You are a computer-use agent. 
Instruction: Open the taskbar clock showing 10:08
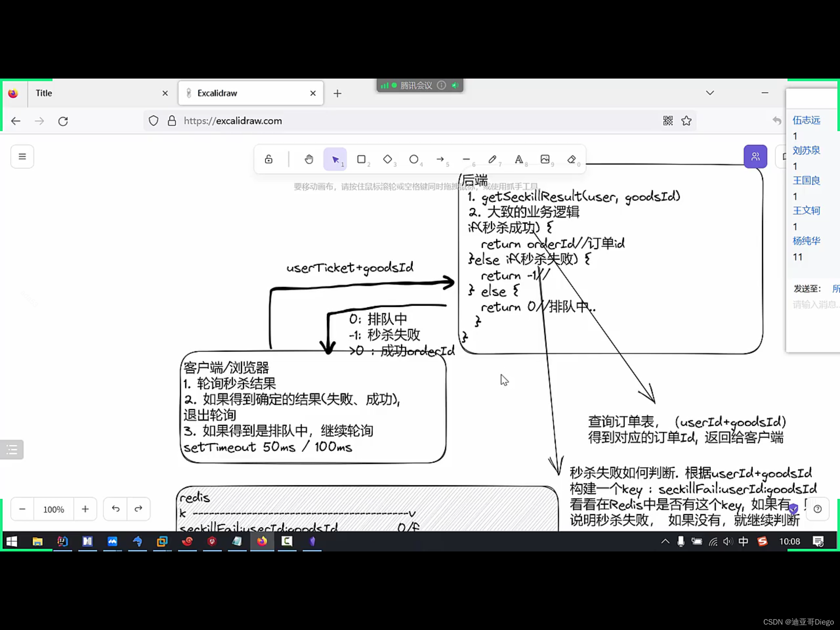pos(789,541)
